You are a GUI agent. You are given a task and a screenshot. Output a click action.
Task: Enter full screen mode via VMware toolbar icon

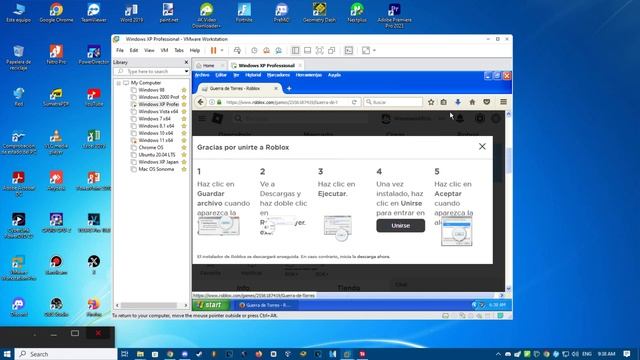[320, 50]
